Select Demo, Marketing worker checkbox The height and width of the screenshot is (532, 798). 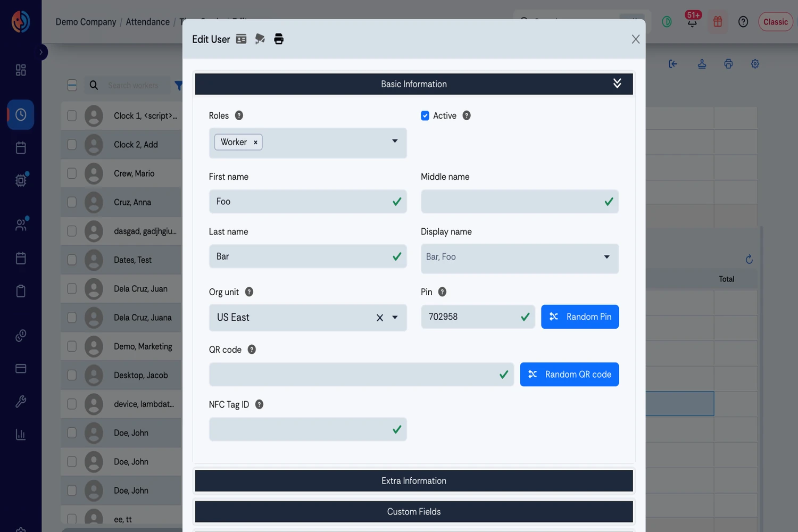[x=72, y=346]
